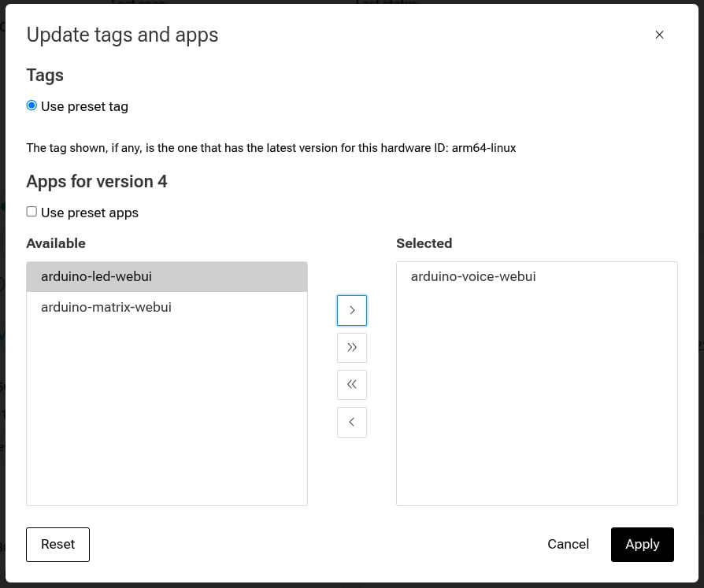Click empty area of Available list box
704x588 pixels.
point(166,417)
